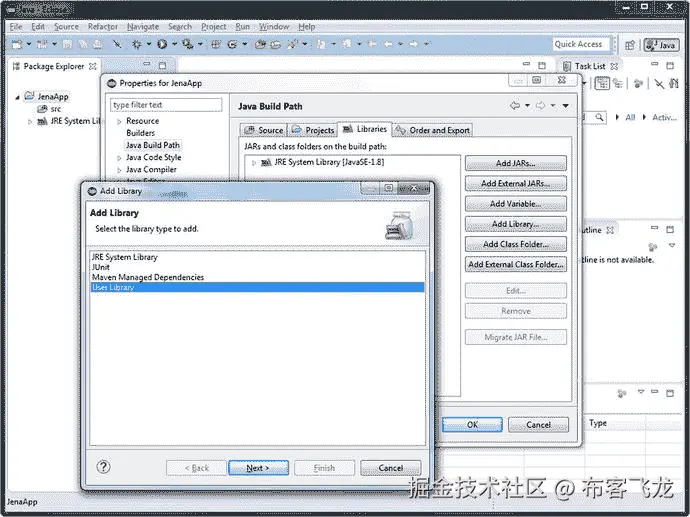
Task: Click the help question mark icon
Action: click(x=103, y=467)
